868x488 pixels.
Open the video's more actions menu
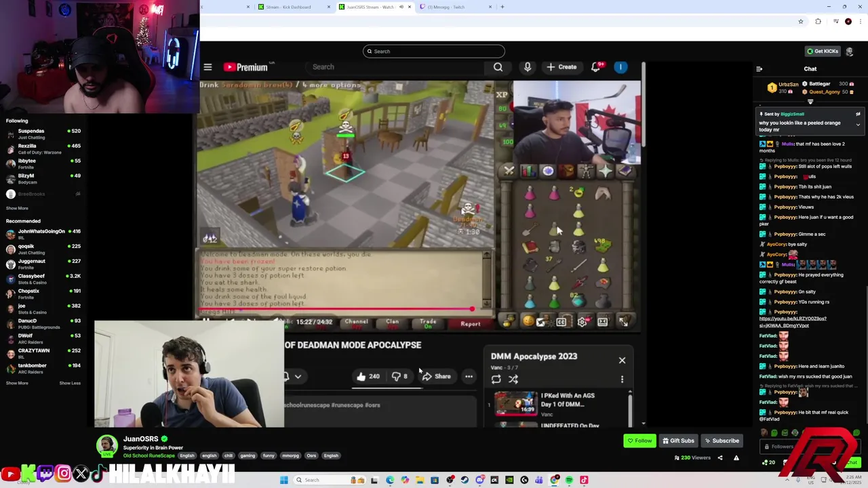coord(469,376)
